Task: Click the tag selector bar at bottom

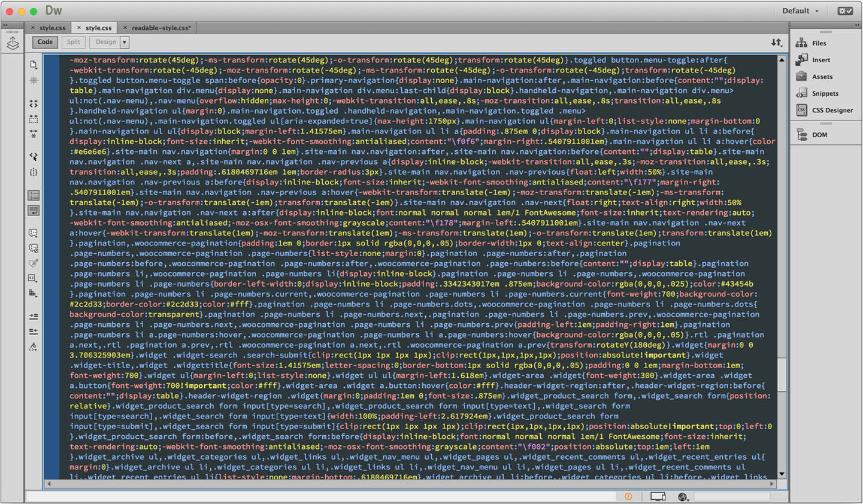Action: 320,496
